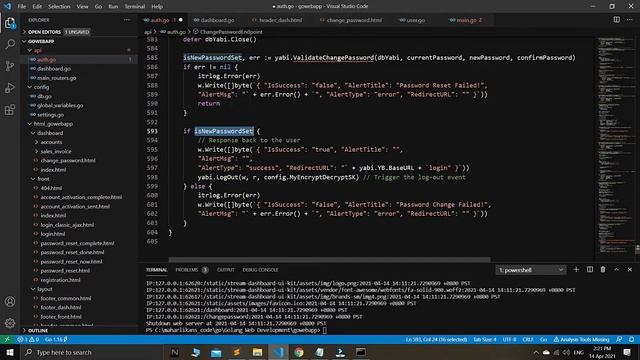Switch to main.go editor tab
The width and height of the screenshot is (640, 360).
[467, 20]
